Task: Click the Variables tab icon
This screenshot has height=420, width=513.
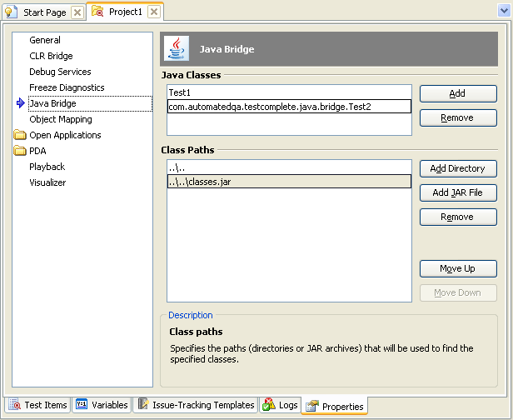Action: tap(81, 404)
